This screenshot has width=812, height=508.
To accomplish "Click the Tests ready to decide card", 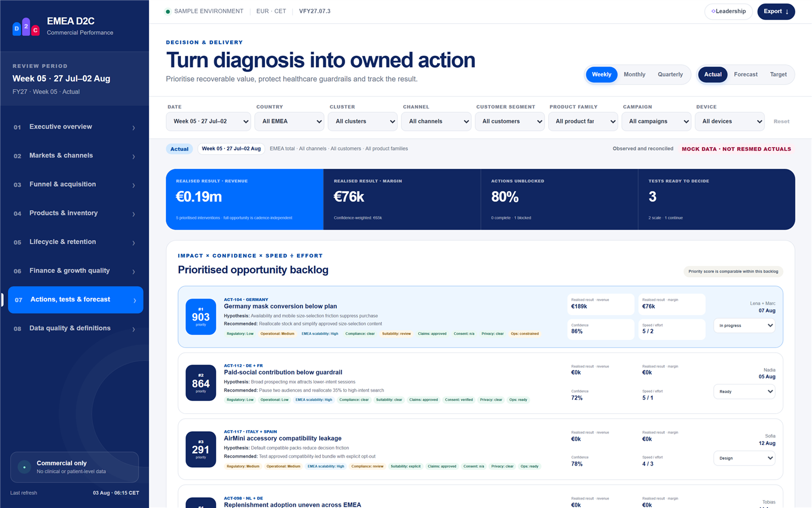I will pos(717,199).
